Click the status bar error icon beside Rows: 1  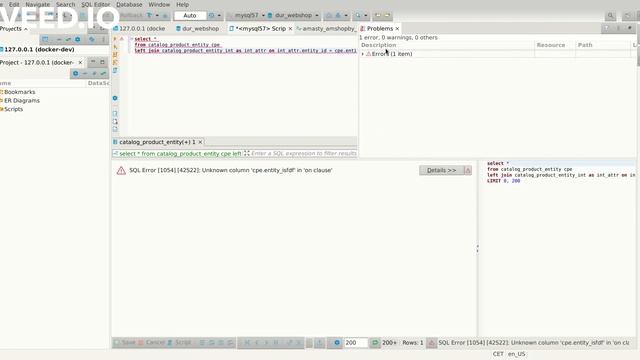[x=431, y=343]
